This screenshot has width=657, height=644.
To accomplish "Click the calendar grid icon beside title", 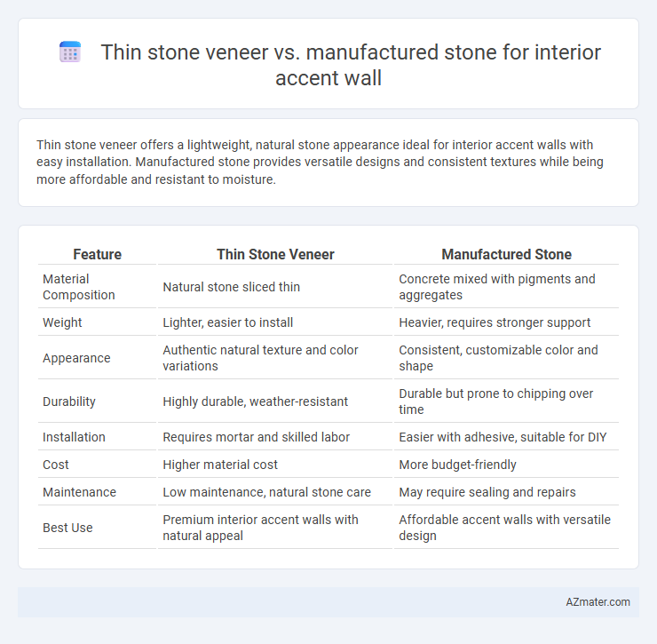I will click(x=70, y=52).
